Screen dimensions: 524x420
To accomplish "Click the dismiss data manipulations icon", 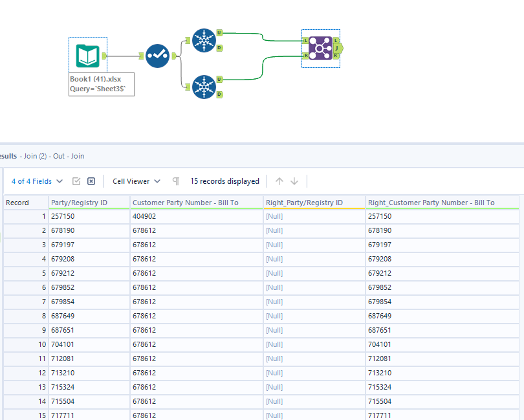I will pos(91,181).
